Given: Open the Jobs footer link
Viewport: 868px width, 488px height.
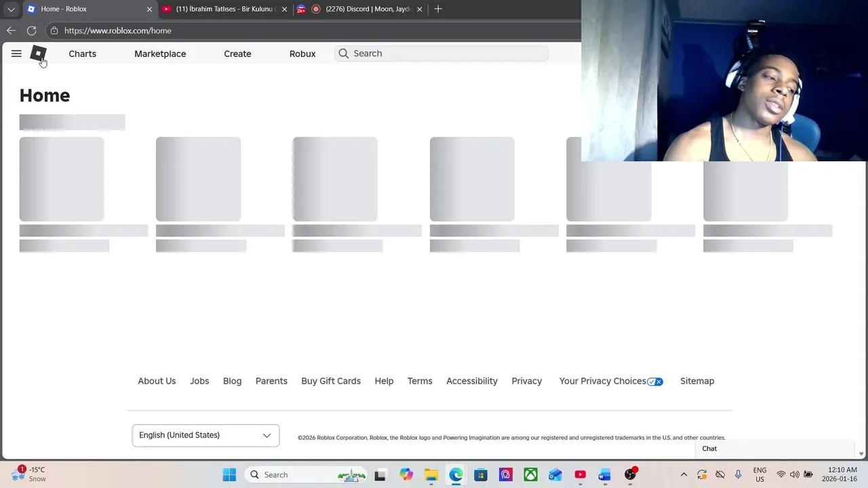Looking at the screenshot, I should (199, 381).
